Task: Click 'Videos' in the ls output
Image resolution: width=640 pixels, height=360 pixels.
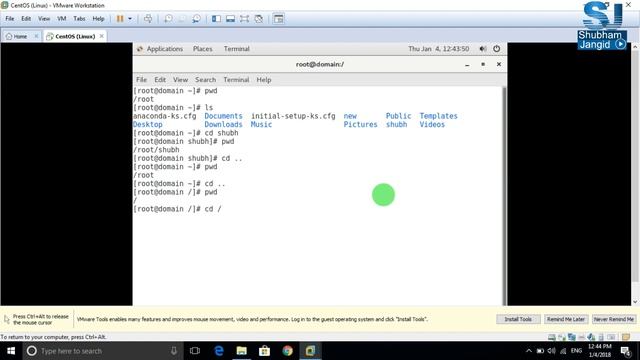Action: coord(432,124)
